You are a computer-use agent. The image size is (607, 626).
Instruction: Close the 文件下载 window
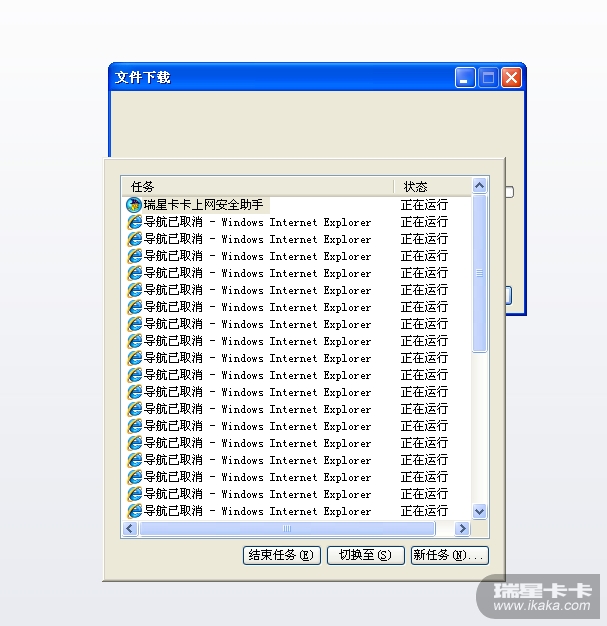512,77
